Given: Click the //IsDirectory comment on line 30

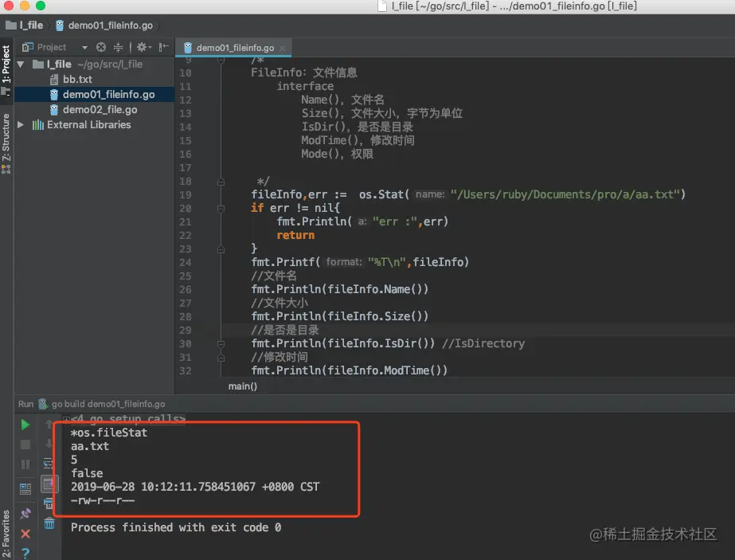Looking at the screenshot, I should coord(483,343).
